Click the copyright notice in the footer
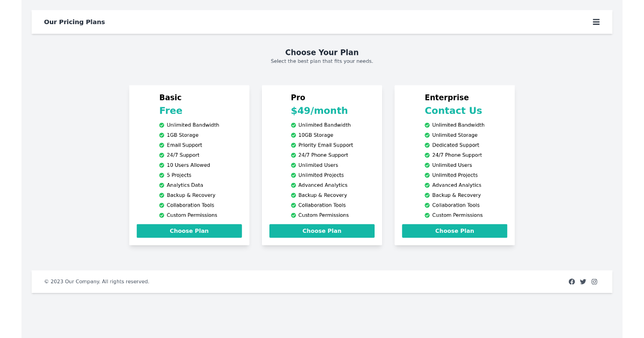Viewport: 644px width, 338px height. pyautogui.click(x=97, y=281)
